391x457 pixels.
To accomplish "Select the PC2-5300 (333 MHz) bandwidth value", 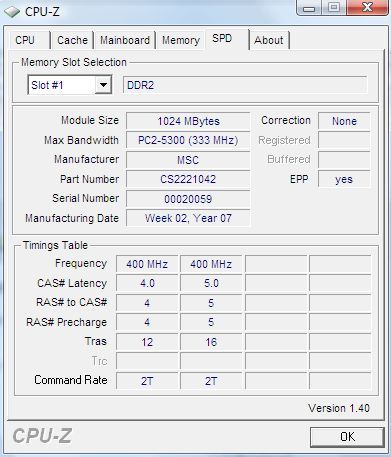I will point(188,140).
